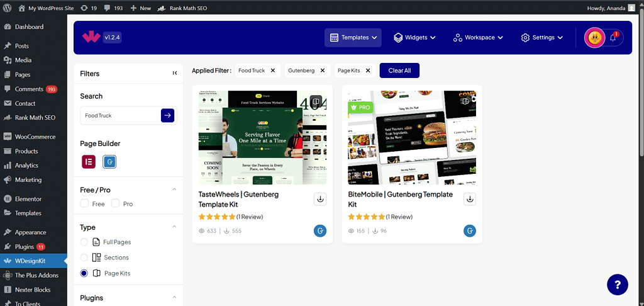Collapse the Free / Pro filter section

(x=174, y=190)
